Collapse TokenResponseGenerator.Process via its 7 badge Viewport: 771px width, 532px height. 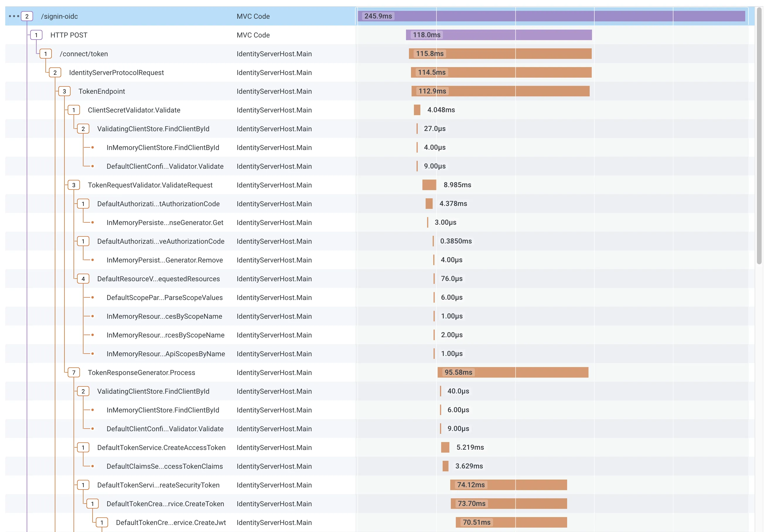(x=74, y=372)
